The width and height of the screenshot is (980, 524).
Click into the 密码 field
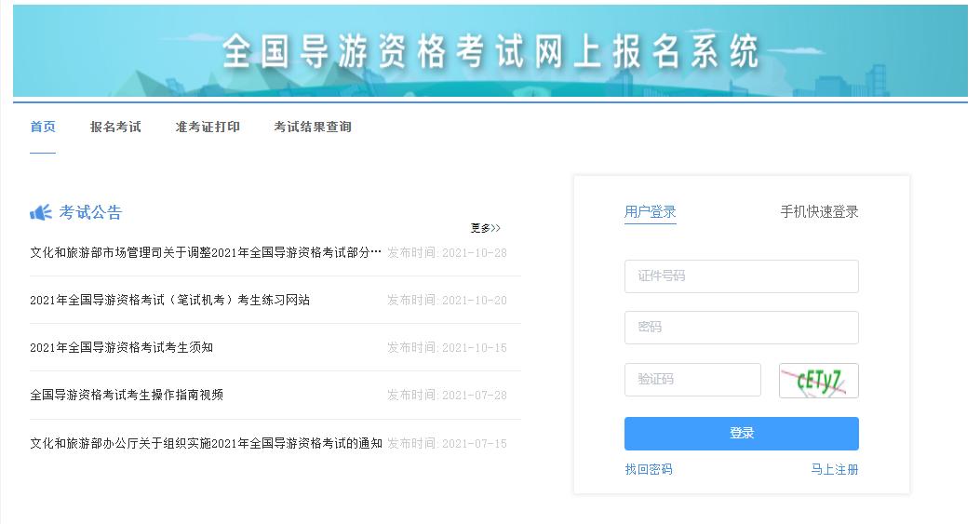click(x=741, y=327)
